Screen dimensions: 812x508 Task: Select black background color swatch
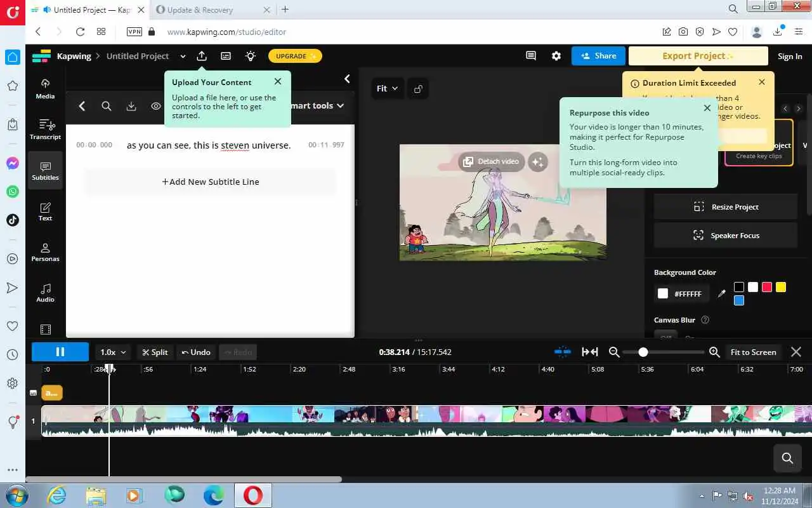coord(739,287)
